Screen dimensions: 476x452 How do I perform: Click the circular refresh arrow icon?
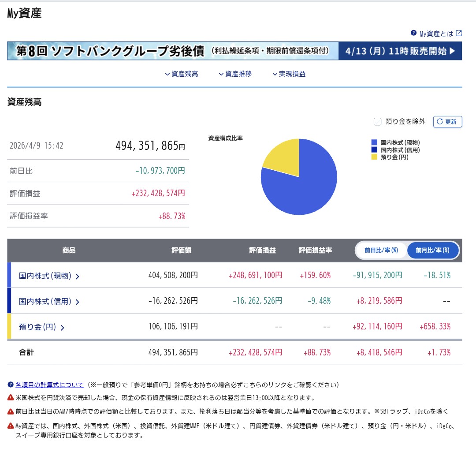pos(440,122)
